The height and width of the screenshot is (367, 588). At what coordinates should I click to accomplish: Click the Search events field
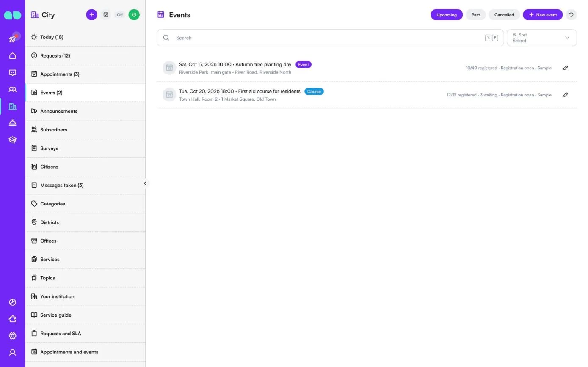tap(330, 38)
